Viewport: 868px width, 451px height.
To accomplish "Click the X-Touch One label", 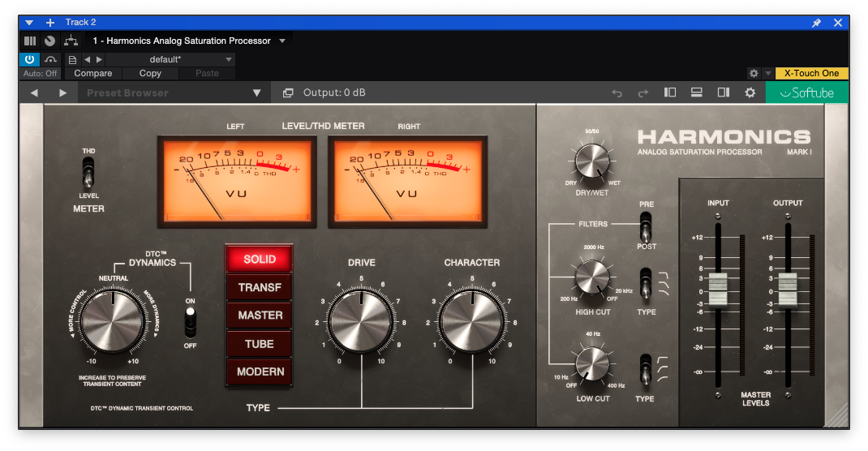I will coord(811,74).
